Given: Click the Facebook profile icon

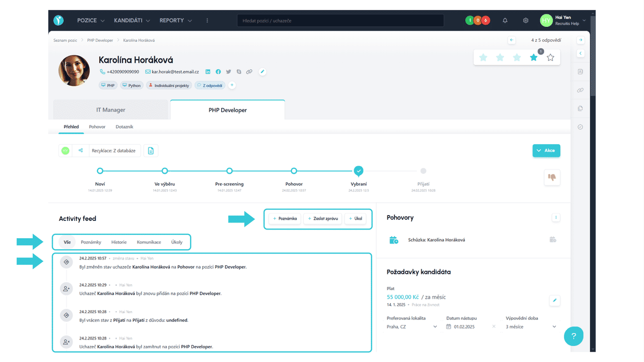Looking at the screenshot, I should point(218,71).
